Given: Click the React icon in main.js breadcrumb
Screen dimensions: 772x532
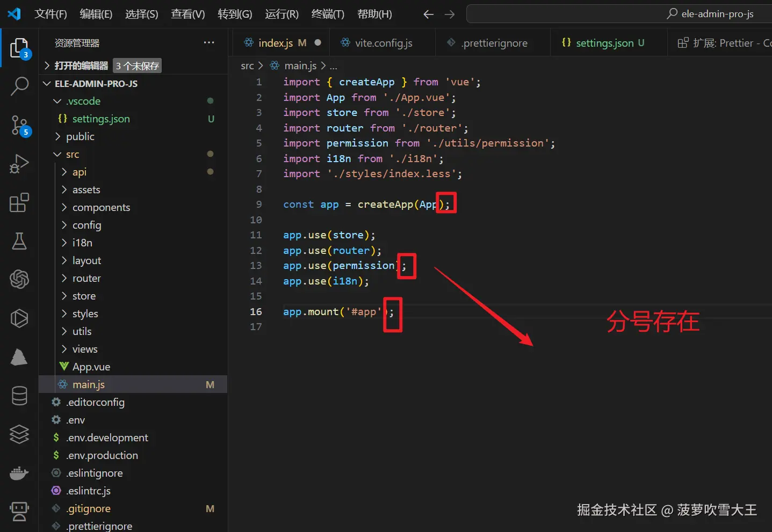Looking at the screenshot, I should pos(275,65).
